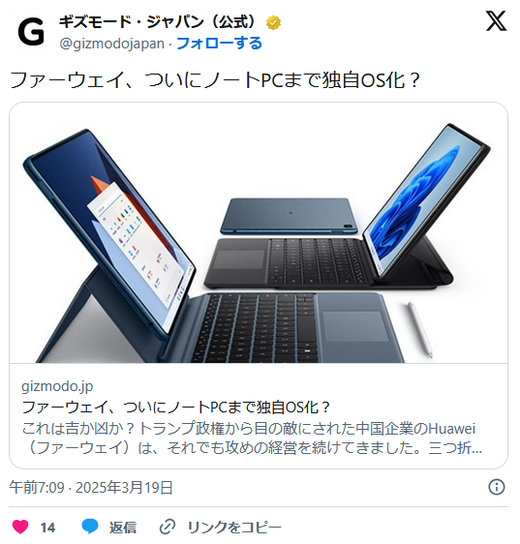Viewport: 520px width, 544px height.
Task: Click リンクをコピー text
Action: click(235, 527)
